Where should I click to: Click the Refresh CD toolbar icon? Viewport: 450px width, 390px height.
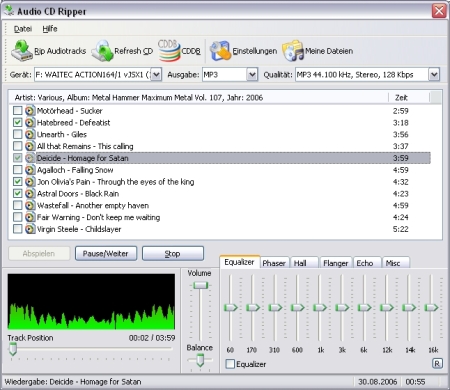pos(102,51)
